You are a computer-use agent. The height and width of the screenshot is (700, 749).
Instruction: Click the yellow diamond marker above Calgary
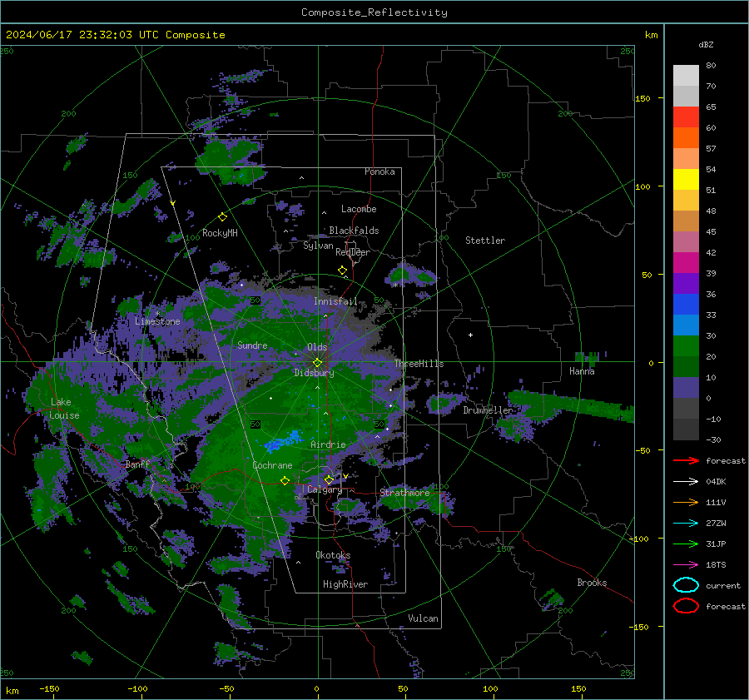pyautogui.click(x=329, y=479)
